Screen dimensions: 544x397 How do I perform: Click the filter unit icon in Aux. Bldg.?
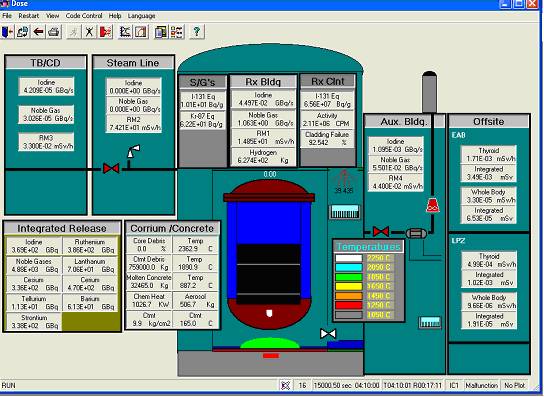point(416,233)
